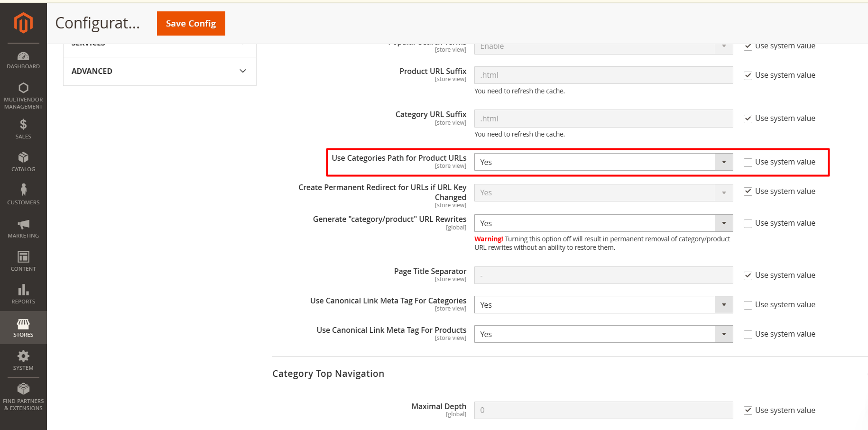Click the Magento logo icon
868x430 pixels.
pyautogui.click(x=23, y=23)
